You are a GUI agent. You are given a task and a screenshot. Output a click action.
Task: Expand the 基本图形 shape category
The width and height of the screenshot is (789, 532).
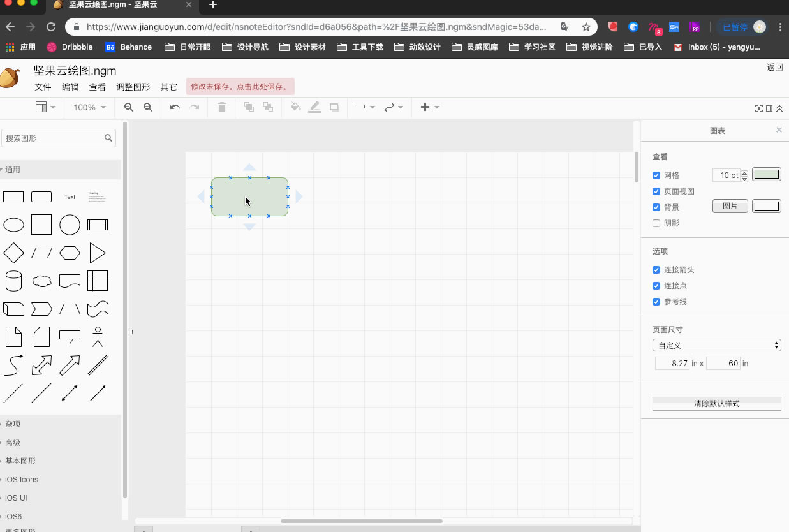click(20, 461)
